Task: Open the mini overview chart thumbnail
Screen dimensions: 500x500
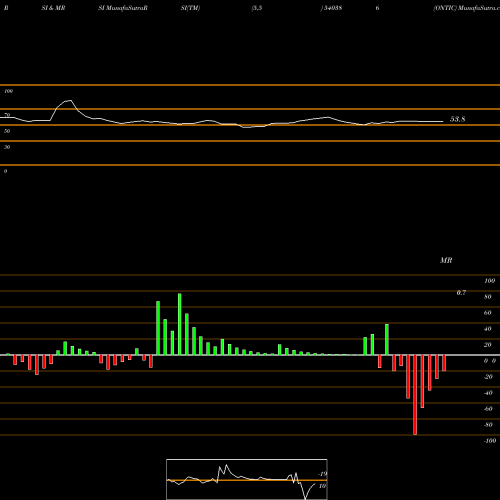Action: pyautogui.click(x=247, y=479)
